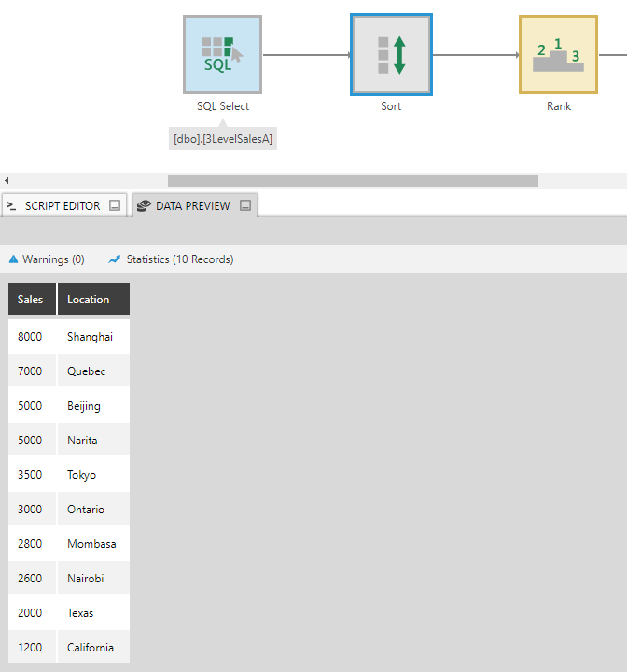627x672 pixels.
Task: Click the Sales column header
Action: (31, 300)
